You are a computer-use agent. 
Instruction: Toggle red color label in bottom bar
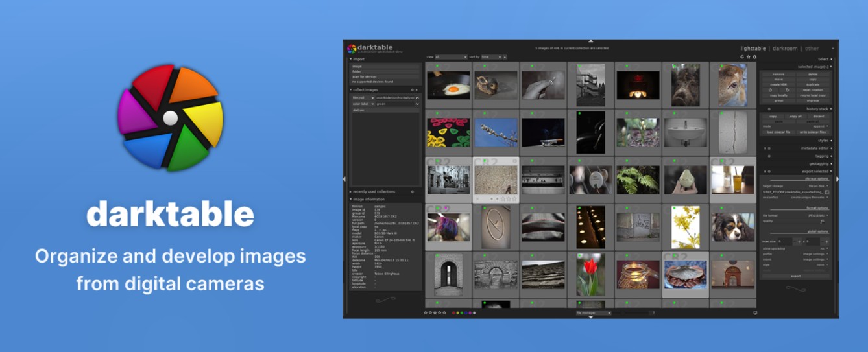click(453, 313)
